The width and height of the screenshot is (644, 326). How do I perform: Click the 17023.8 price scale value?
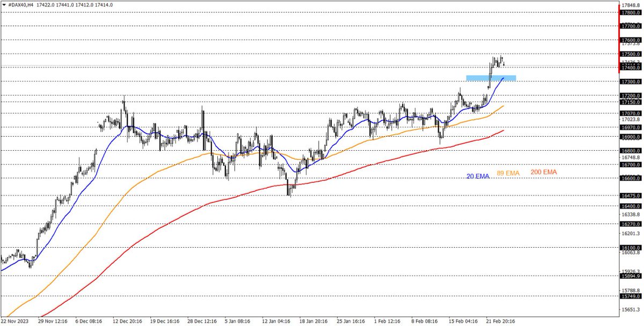(x=631, y=120)
